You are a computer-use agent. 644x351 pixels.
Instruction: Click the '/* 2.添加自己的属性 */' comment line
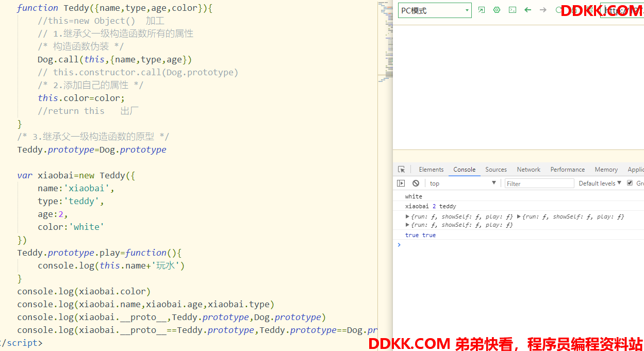click(91, 85)
